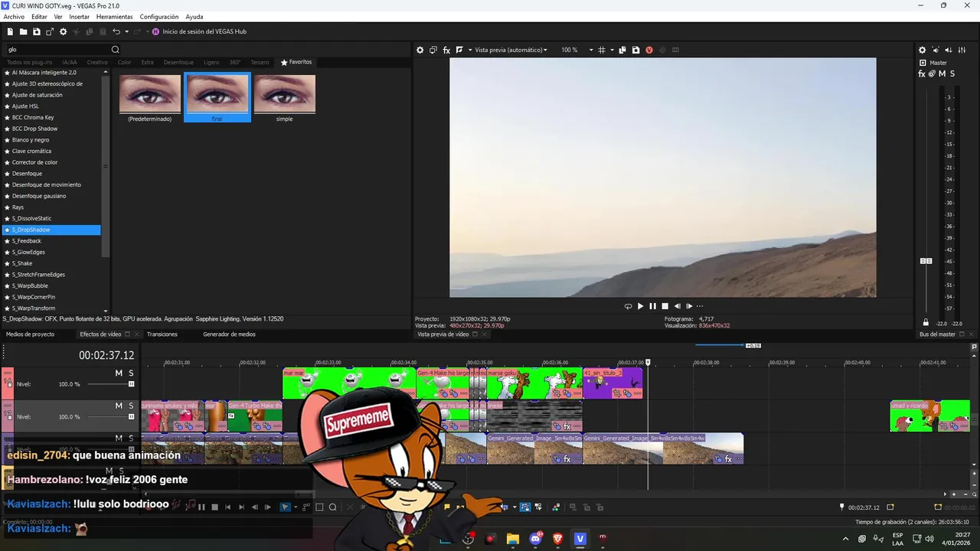Play the preview
Screen dimensions: 980x551
(x=641, y=306)
